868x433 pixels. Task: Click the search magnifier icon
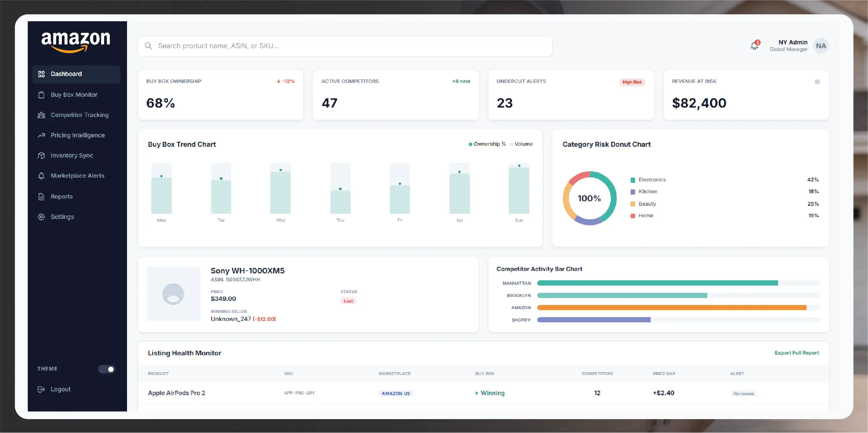(x=149, y=45)
